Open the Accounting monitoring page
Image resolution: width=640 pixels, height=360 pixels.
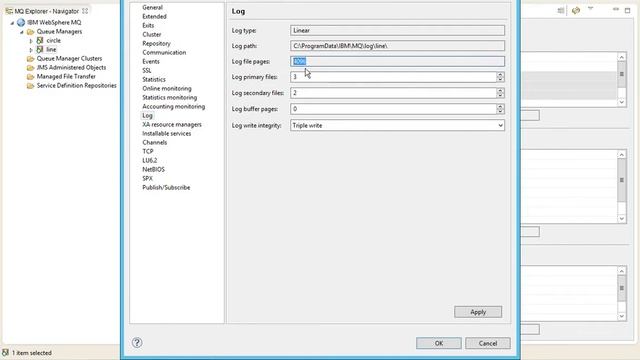(173, 106)
